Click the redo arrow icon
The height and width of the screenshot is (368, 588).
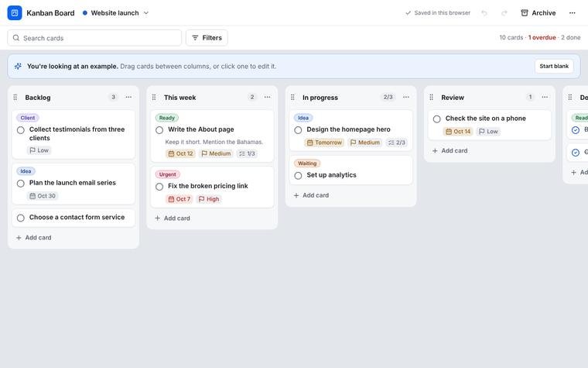(x=504, y=13)
